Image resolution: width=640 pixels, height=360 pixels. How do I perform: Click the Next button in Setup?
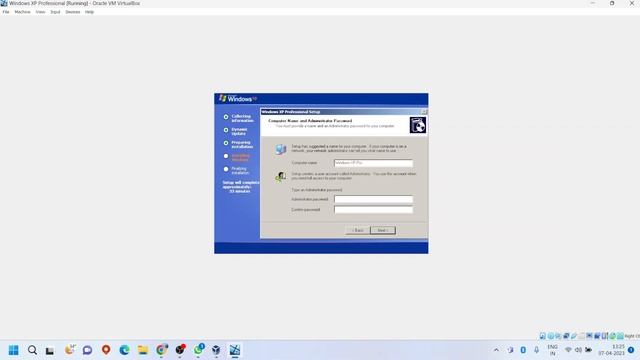[383, 230]
